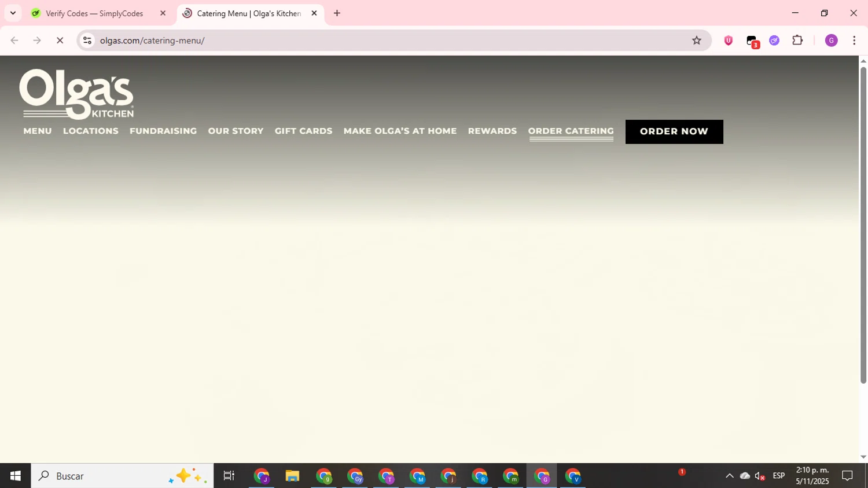Click the scrollbar down arrow

click(863, 457)
